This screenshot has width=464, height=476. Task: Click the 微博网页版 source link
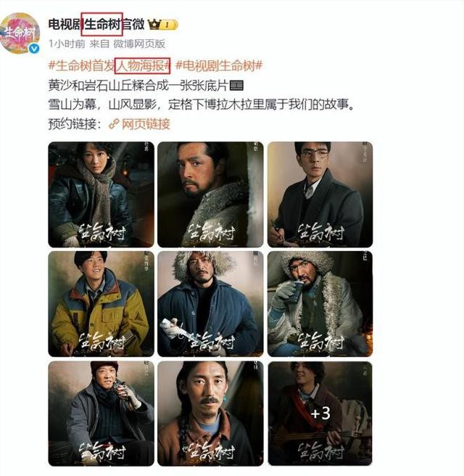pos(139,44)
